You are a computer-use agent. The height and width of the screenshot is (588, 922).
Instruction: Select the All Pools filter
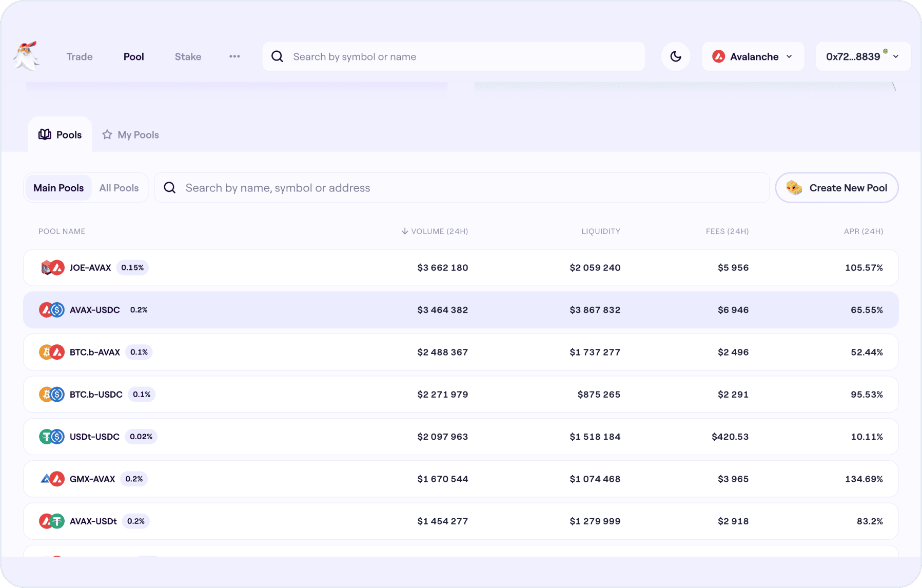click(x=119, y=188)
